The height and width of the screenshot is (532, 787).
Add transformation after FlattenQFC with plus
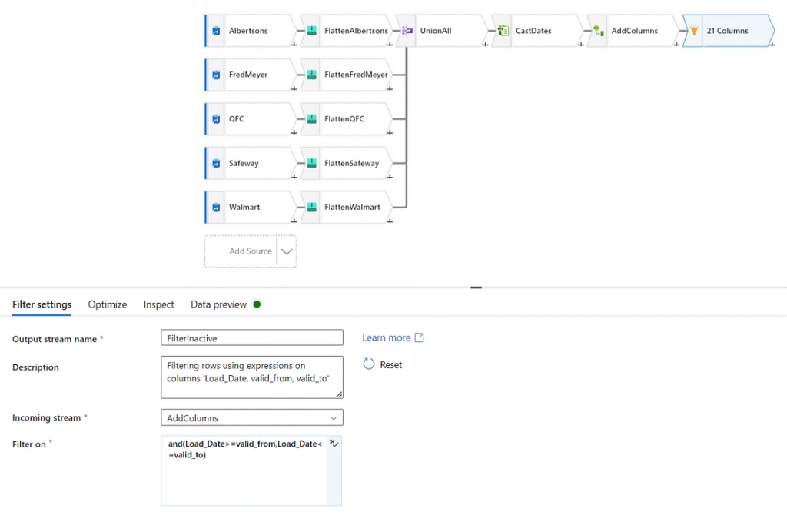tap(390, 132)
